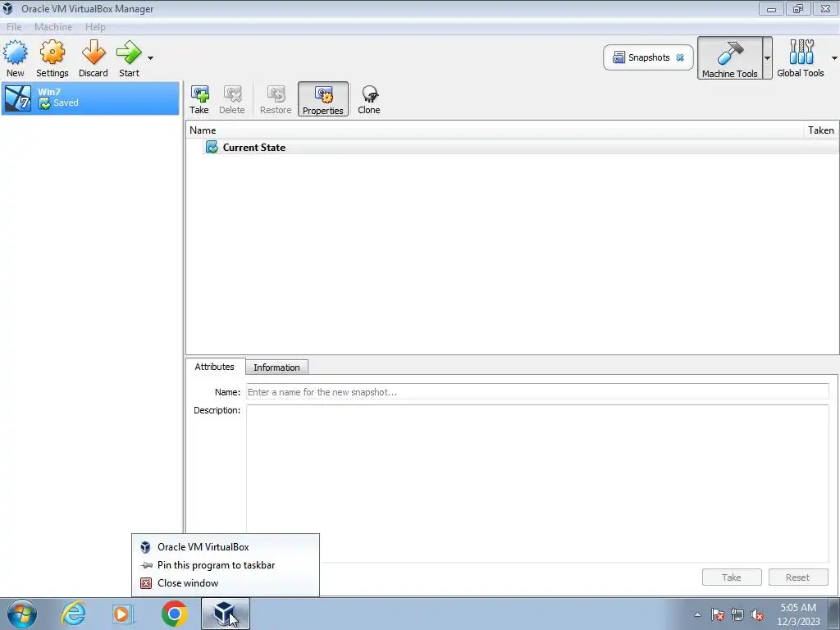Click the Win7 OS icon in machine list
Viewport: 840px width, 630px height.
tap(18, 98)
